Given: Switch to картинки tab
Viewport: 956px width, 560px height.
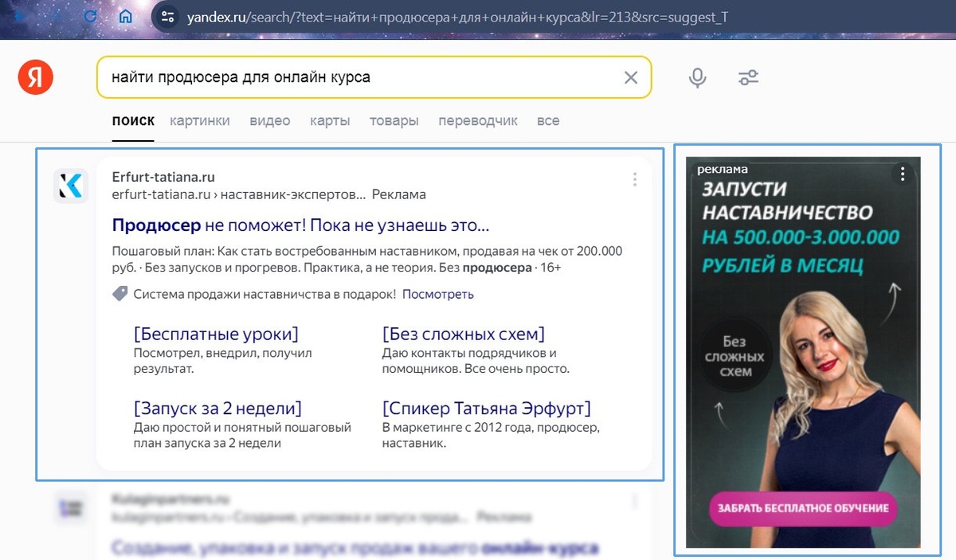Looking at the screenshot, I should tap(200, 121).
